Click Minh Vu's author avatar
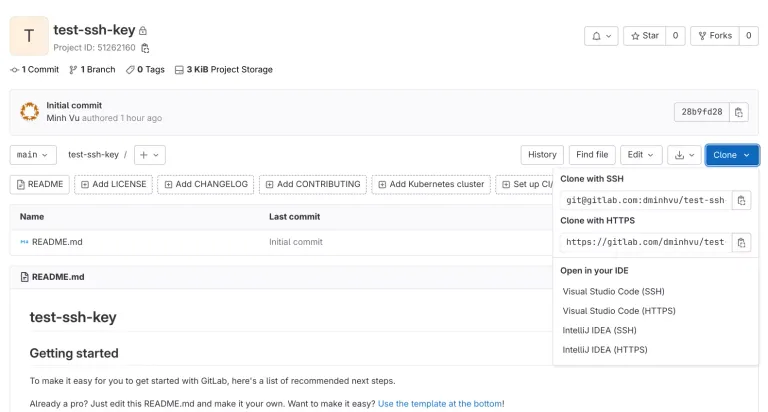The height and width of the screenshot is (412, 768). (x=29, y=112)
